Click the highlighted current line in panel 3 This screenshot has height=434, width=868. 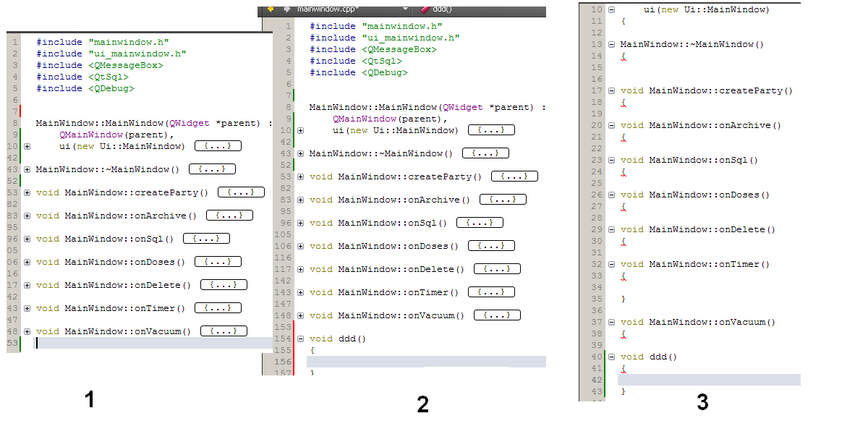tap(709, 380)
